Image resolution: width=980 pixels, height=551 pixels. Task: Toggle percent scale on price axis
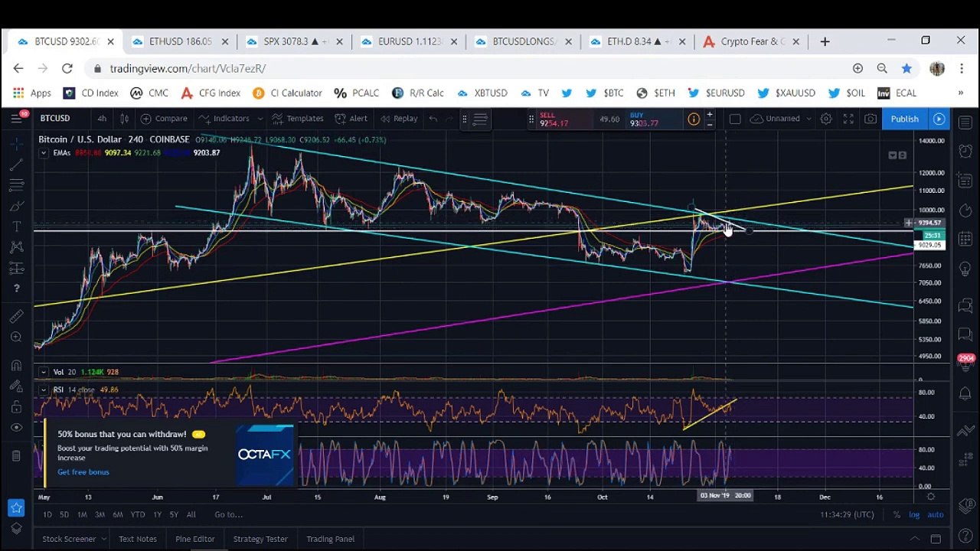(x=897, y=515)
